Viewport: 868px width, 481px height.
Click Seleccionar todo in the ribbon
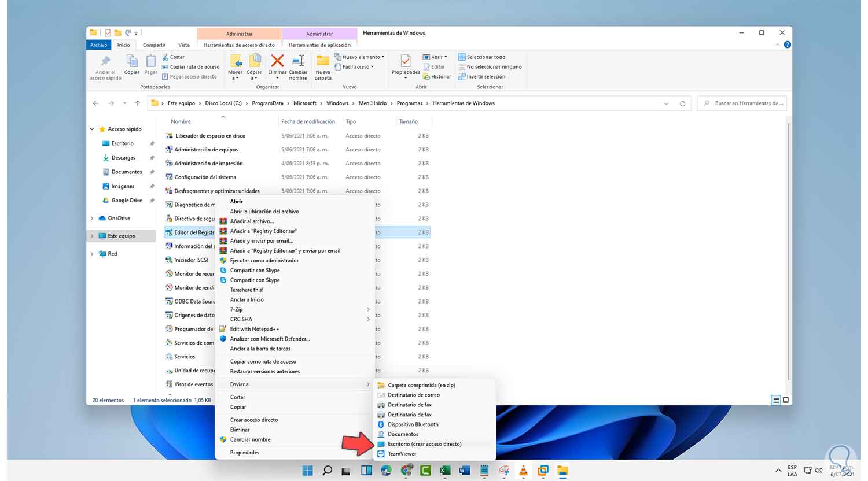(486, 57)
